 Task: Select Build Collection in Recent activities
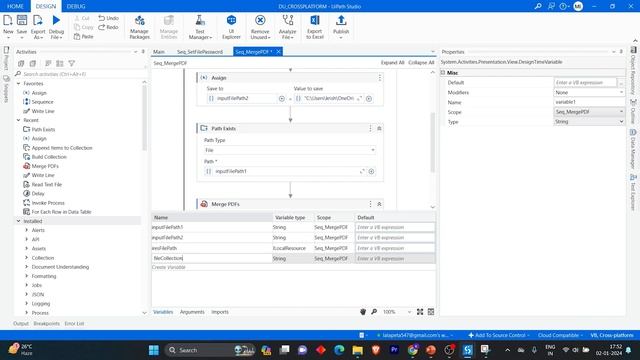tap(49, 157)
